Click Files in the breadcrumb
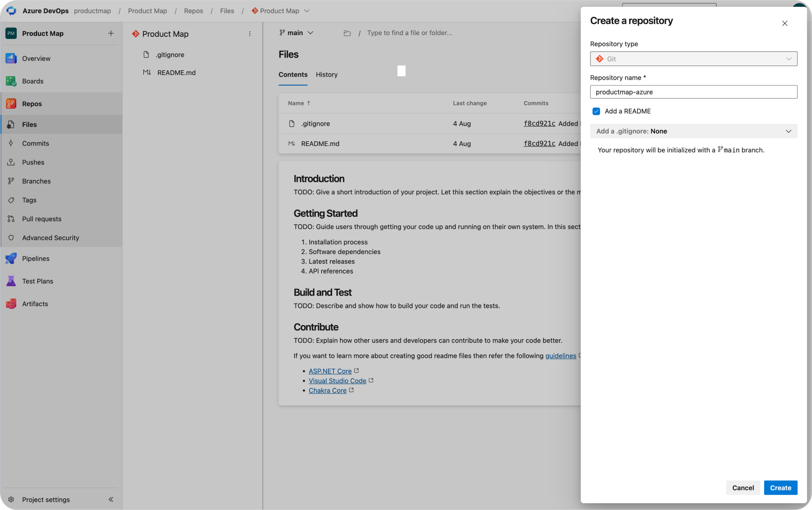Screen dimensions: 812x510 point(227,11)
